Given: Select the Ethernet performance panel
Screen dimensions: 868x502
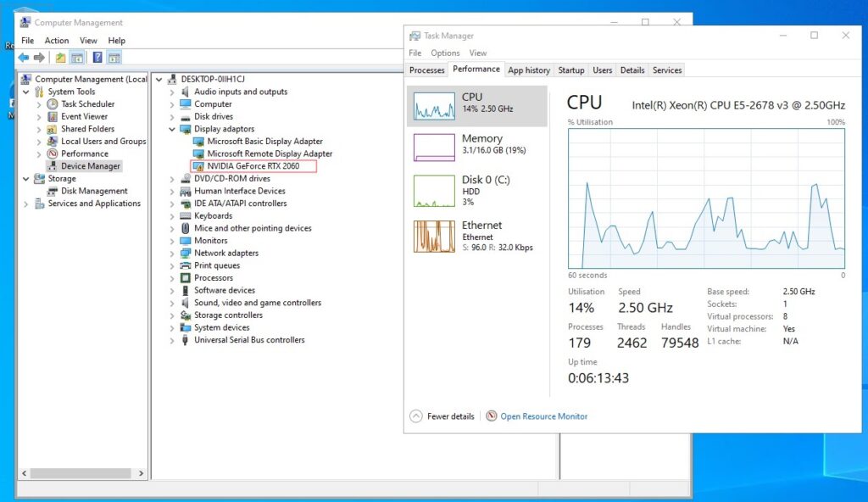Looking at the screenshot, I should (x=477, y=237).
